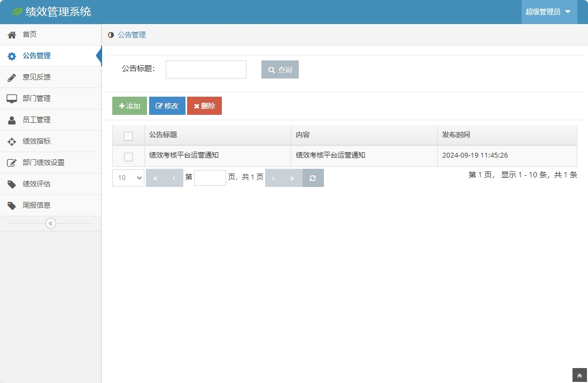
Task: Select the gear icon next to 公告管理
Action: point(11,56)
